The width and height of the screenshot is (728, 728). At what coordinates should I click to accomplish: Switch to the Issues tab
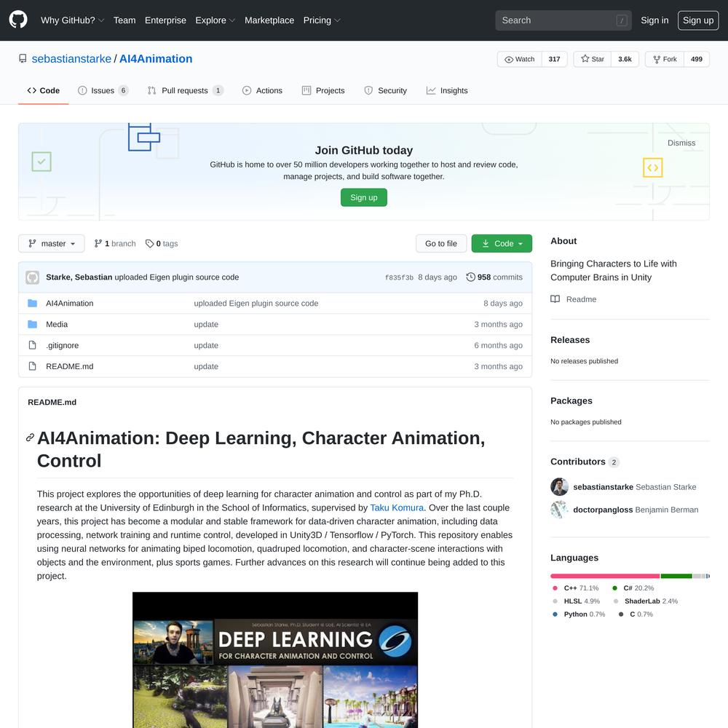pyautogui.click(x=103, y=90)
